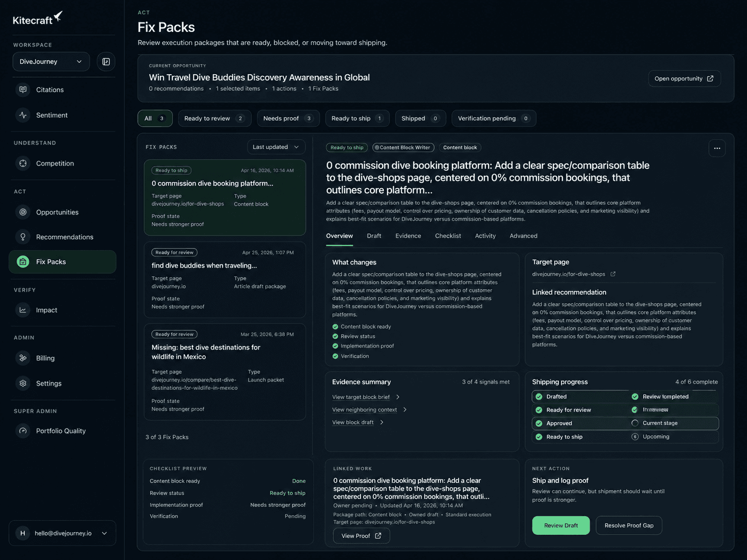This screenshot has width=747, height=560.
Task: Click the Implementation proof checkmark
Action: click(335, 346)
